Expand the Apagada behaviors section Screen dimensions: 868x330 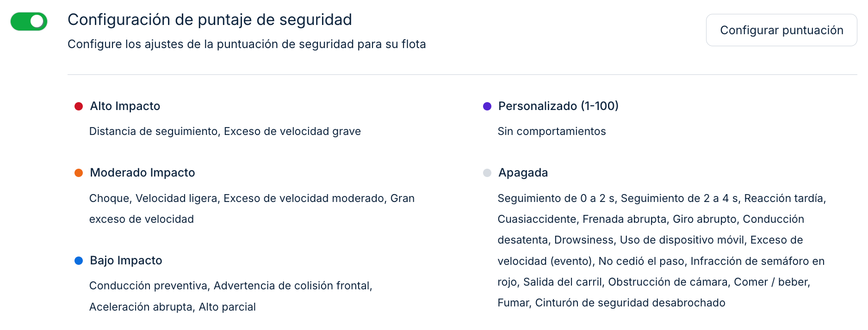[x=523, y=172]
